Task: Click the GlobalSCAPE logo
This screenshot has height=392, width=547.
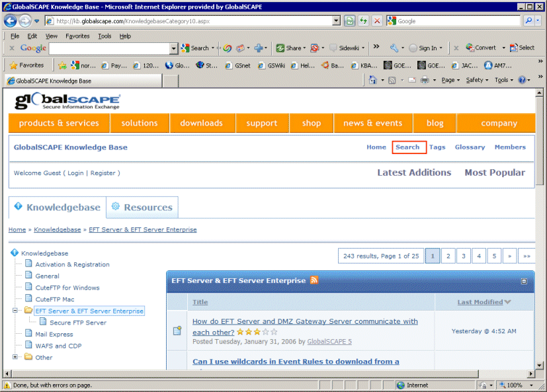Action: [x=67, y=102]
